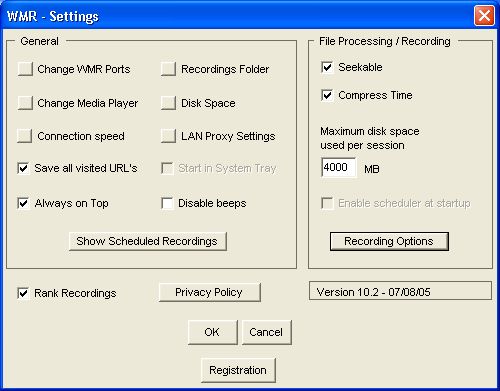Open the Registration dialog
Viewport: 500px width, 391px height.
[x=238, y=370]
